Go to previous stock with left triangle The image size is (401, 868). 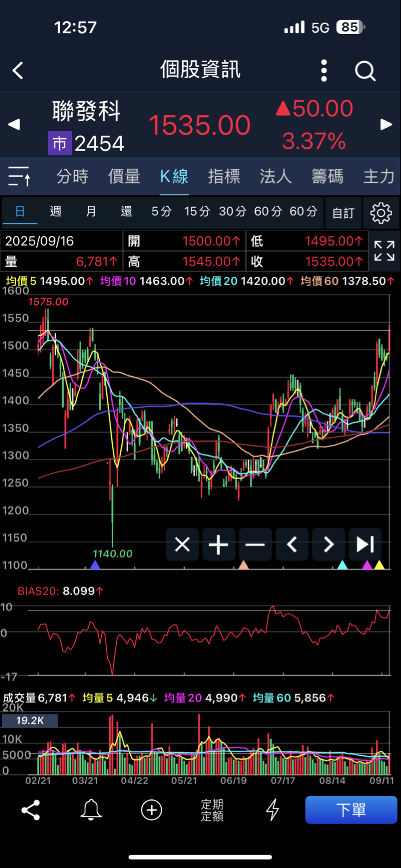(14, 125)
